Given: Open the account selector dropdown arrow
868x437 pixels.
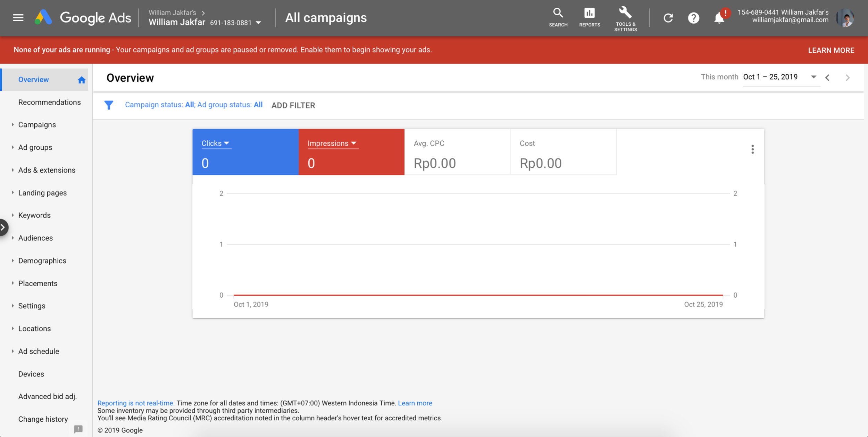Looking at the screenshot, I should [258, 23].
